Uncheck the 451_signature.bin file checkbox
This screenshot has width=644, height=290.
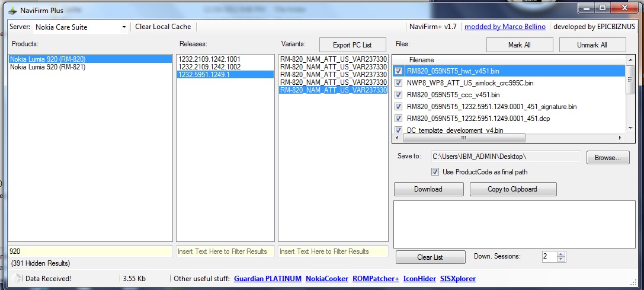(x=398, y=107)
